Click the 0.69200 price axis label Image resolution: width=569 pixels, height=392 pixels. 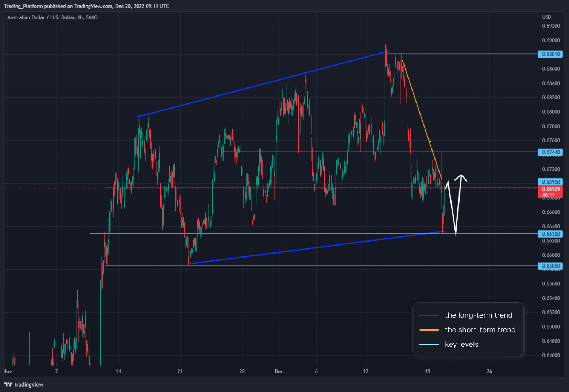tap(551, 26)
